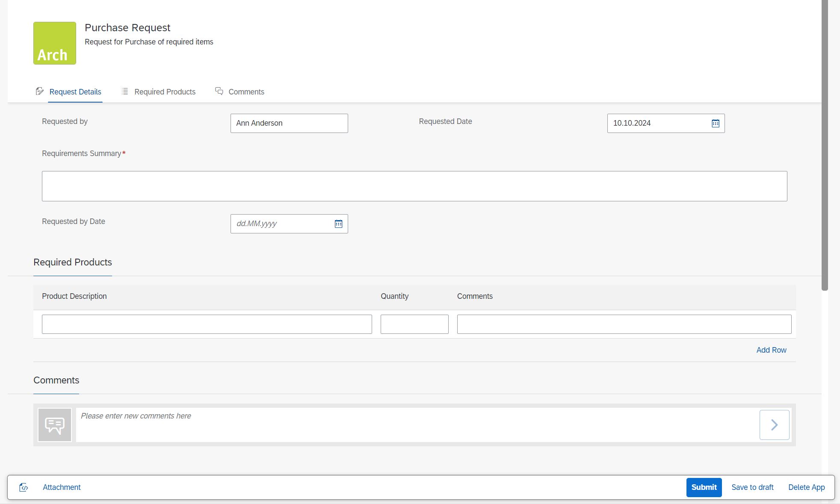Click the send comment arrow icon
Image resolution: width=840 pixels, height=504 pixels.
click(x=774, y=424)
